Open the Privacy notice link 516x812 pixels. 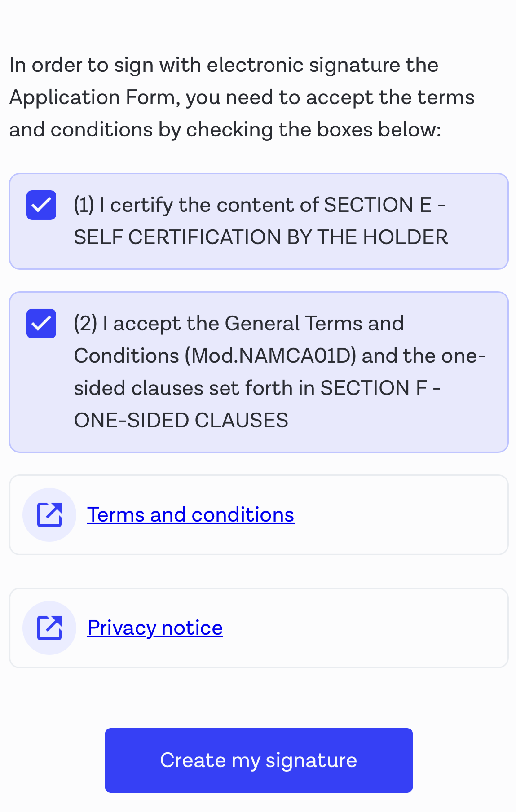point(155,628)
